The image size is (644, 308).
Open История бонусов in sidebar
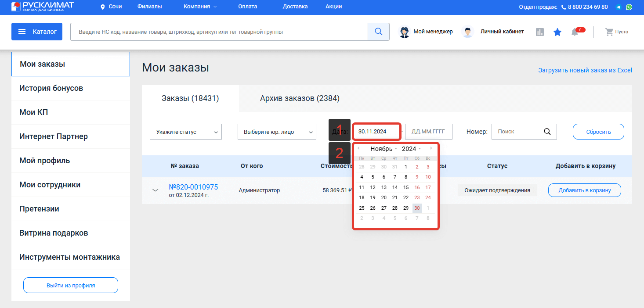71,88
